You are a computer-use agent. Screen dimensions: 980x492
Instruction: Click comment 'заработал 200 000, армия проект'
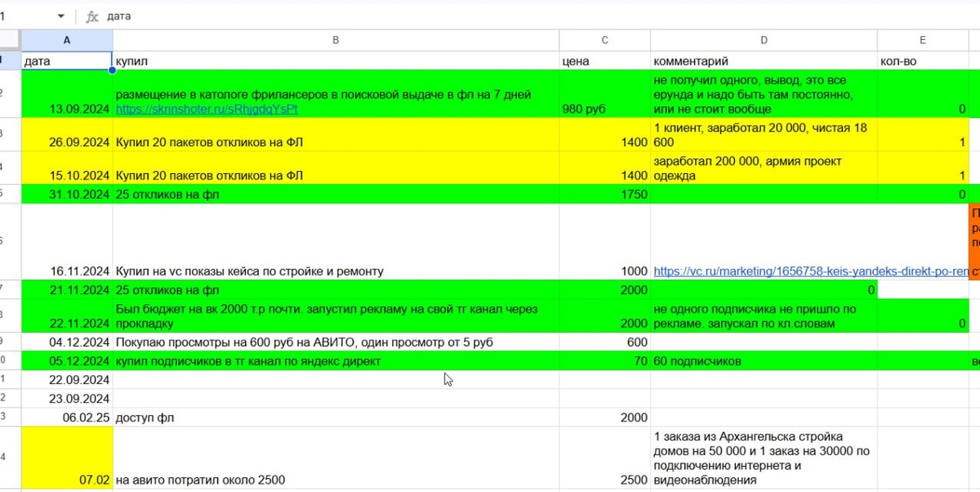[x=764, y=168]
